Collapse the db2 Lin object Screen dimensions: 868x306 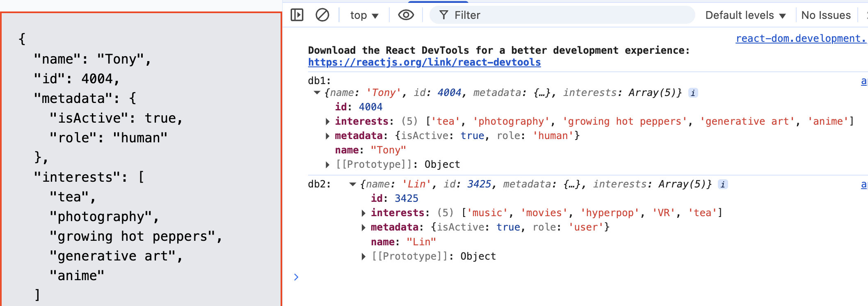pyautogui.click(x=352, y=184)
